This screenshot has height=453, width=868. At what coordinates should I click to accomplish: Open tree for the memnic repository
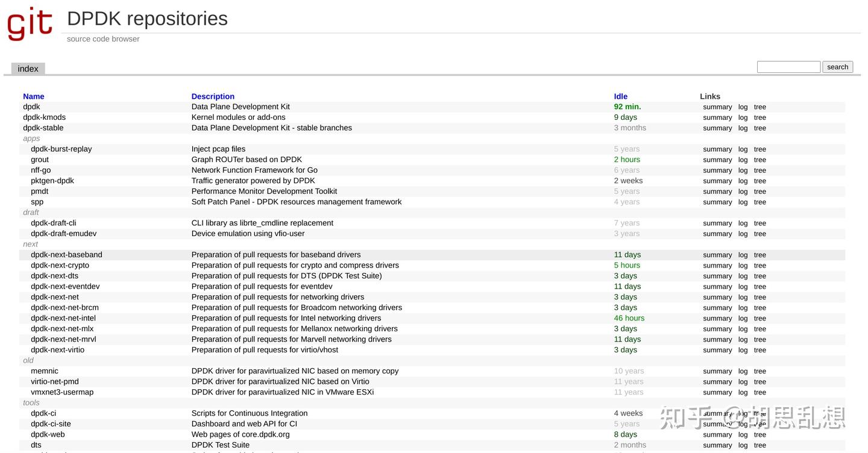point(759,371)
